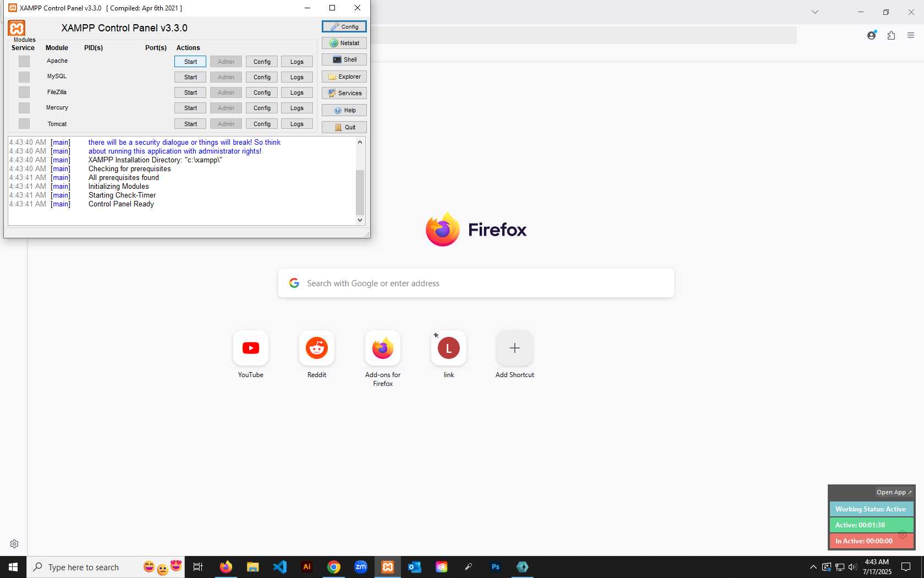Open Windows Services from XAMPP

coord(344,93)
